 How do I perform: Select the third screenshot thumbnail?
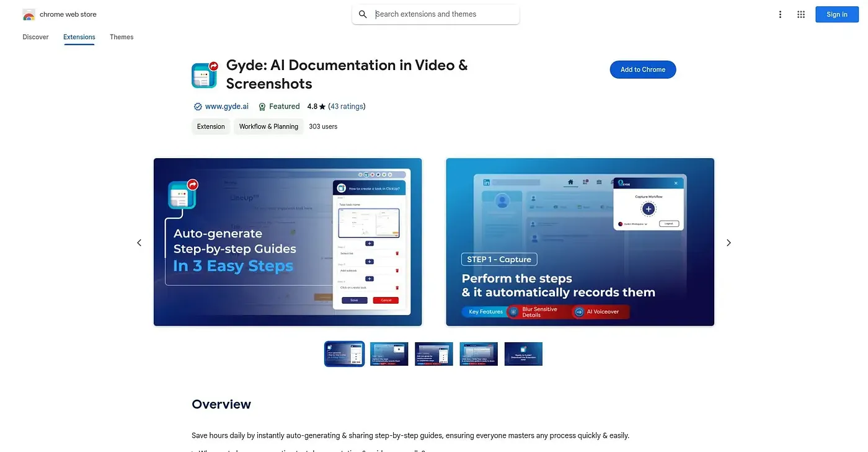pyautogui.click(x=434, y=354)
